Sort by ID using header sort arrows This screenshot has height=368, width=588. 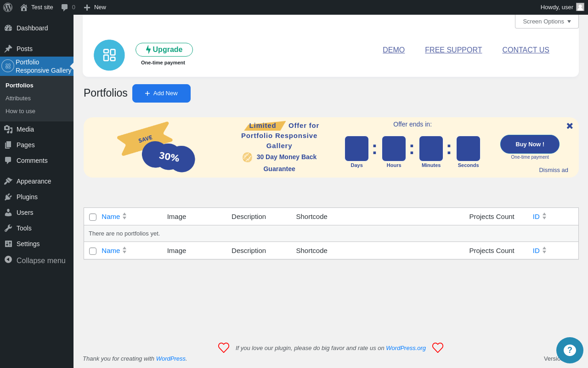point(544,216)
